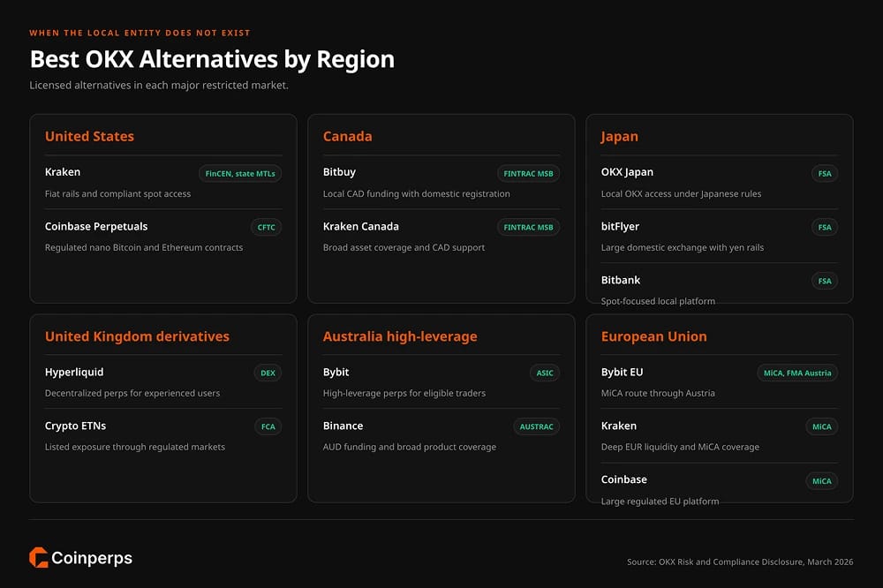883x588 pixels.
Task: Click 'Local CAD funding with domestic registration'
Action: click(x=416, y=193)
